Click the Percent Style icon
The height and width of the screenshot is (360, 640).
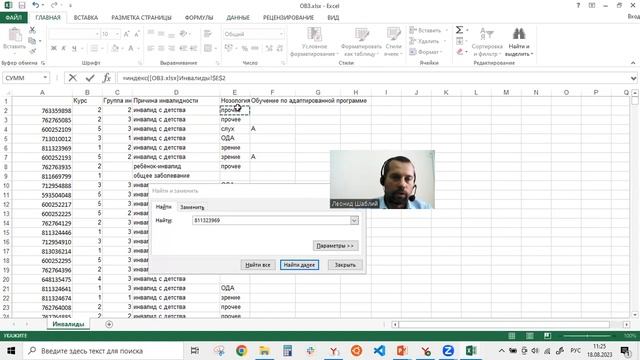(x=244, y=48)
